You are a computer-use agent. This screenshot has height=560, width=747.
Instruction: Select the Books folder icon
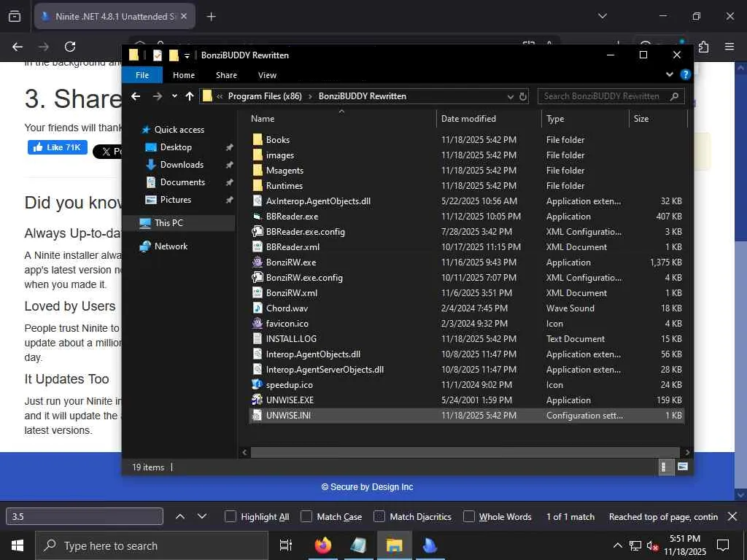coord(258,139)
